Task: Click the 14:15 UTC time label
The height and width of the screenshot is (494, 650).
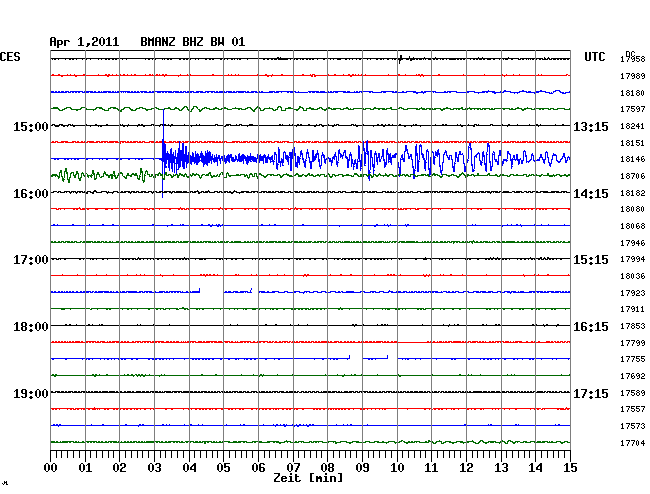Action: 591,194
